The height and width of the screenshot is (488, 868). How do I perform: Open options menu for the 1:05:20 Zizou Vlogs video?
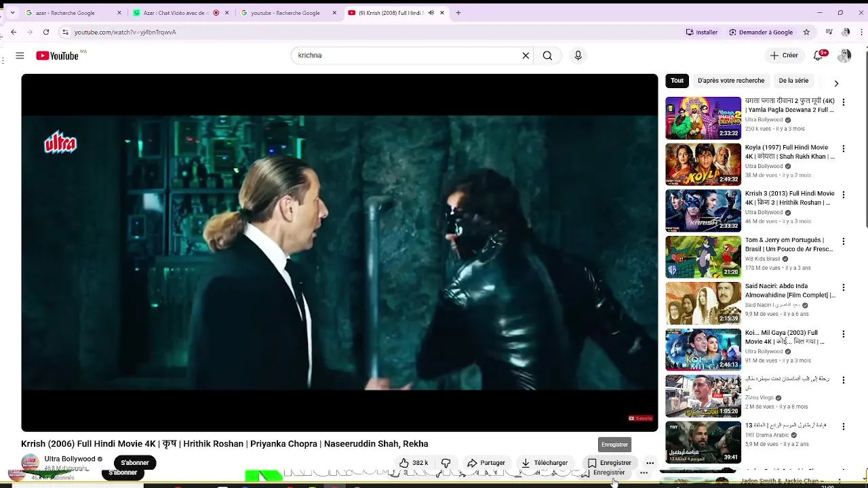point(844,380)
